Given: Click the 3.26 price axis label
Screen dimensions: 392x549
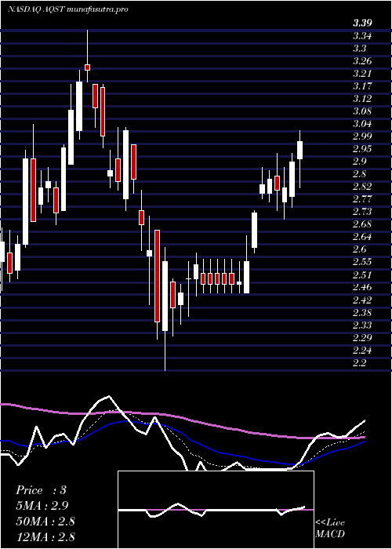Looking at the screenshot, I should click(362, 61).
